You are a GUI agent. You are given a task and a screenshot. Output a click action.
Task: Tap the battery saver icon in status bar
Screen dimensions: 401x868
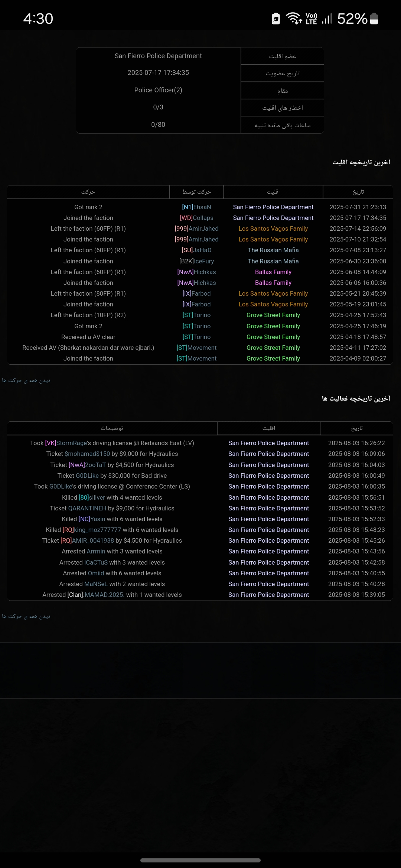click(276, 19)
